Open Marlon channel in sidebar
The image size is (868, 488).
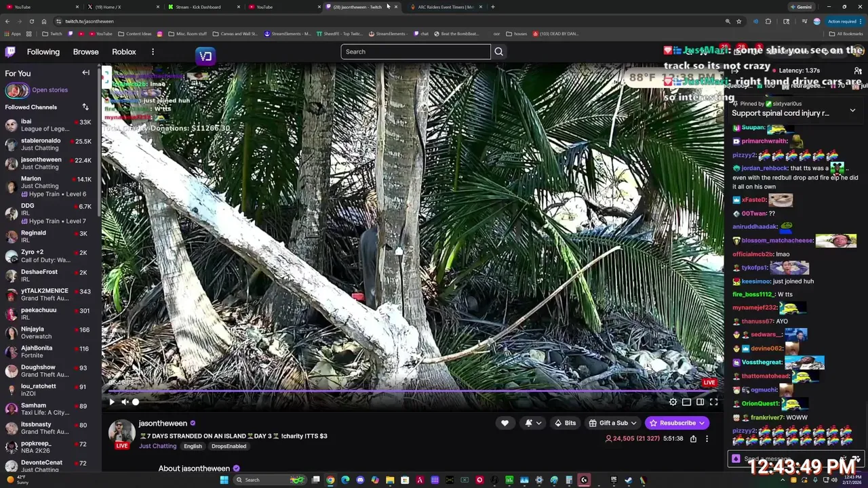47,186
